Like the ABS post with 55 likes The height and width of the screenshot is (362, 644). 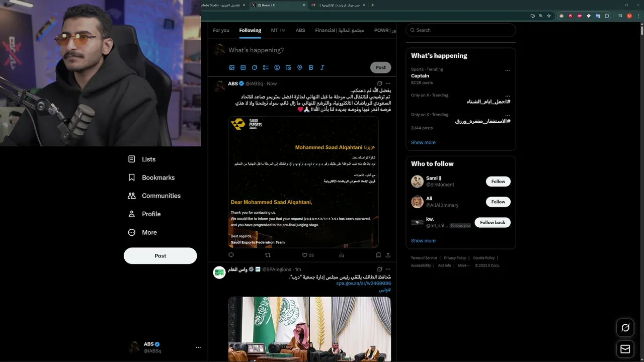tap(308, 255)
